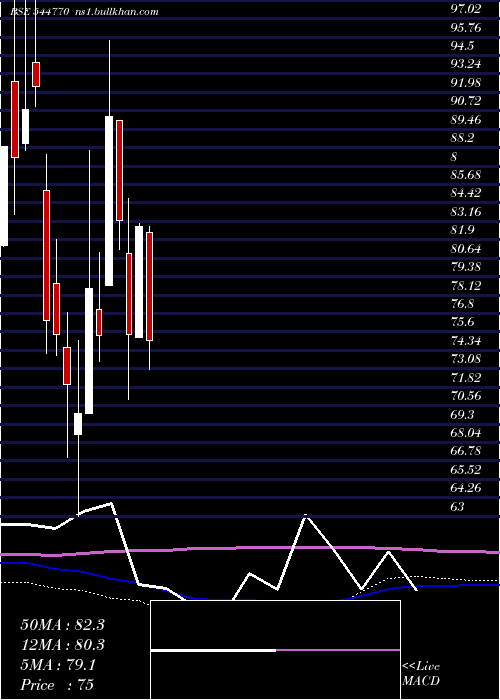Click the 63 price level label

pos(458,507)
